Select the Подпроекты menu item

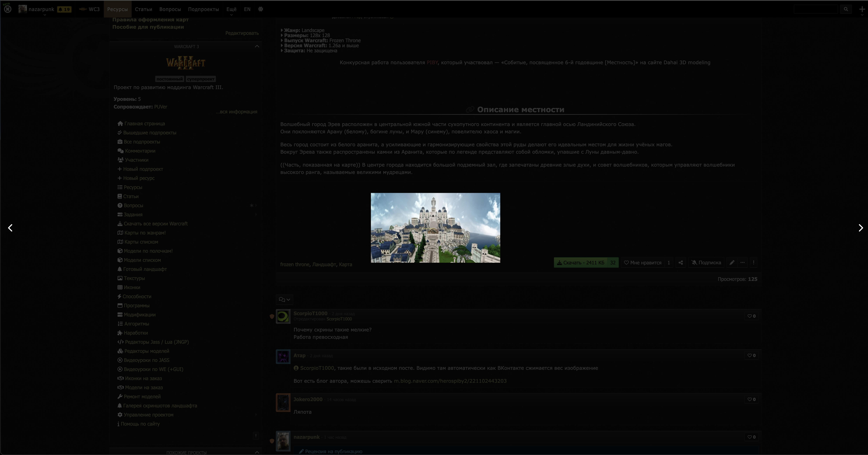[x=203, y=9]
